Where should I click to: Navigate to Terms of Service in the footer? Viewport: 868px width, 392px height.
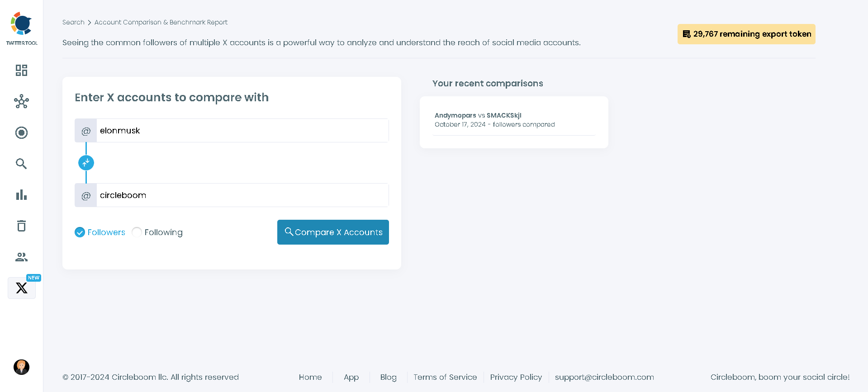coord(445,377)
